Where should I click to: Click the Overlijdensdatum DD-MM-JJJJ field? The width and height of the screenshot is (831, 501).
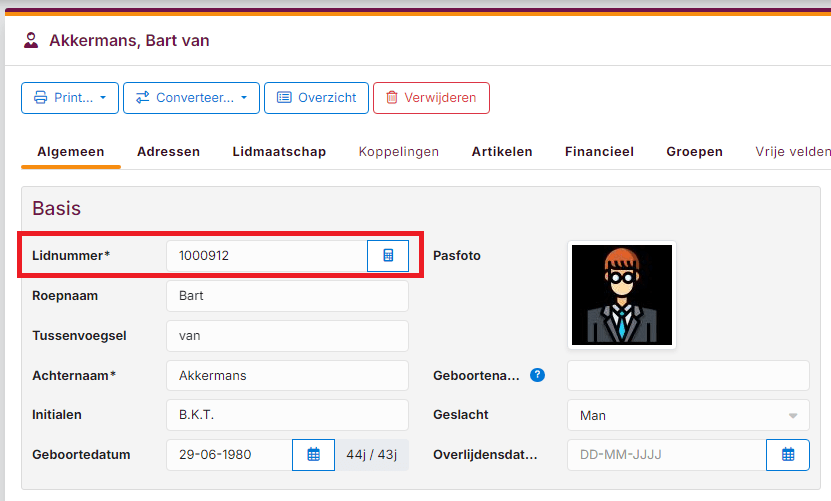tap(667, 454)
